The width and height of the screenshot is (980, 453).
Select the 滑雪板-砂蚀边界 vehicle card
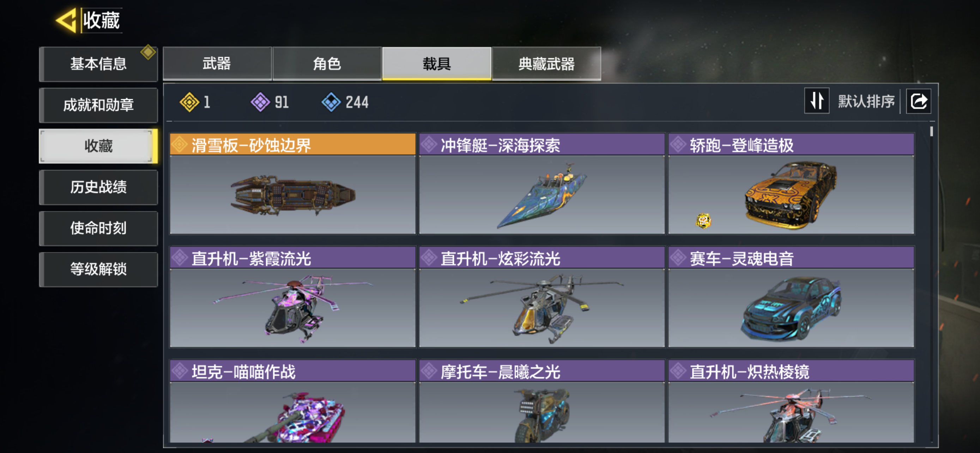coord(292,183)
